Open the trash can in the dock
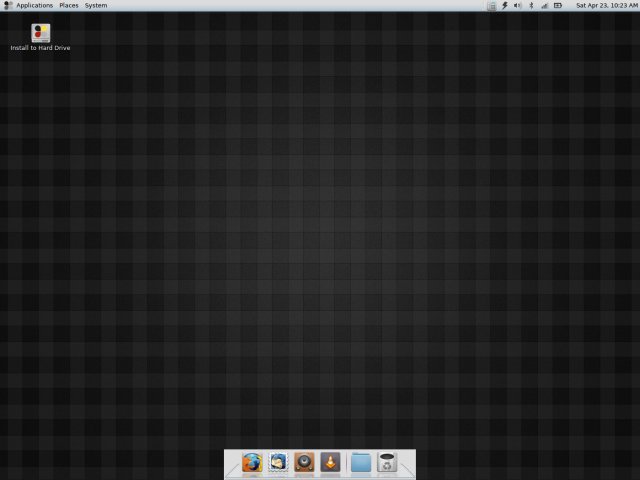The height and width of the screenshot is (480, 640). 387,462
